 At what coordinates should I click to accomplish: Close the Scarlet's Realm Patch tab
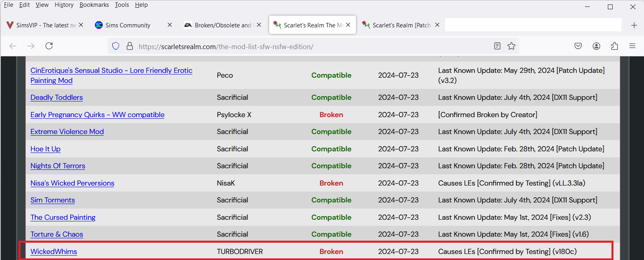click(x=437, y=25)
